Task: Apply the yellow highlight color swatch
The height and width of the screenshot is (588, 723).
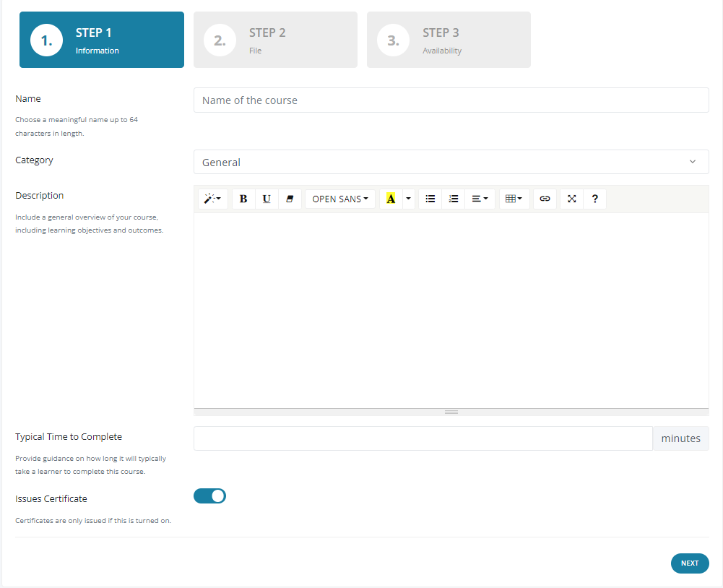Action: 391,199
